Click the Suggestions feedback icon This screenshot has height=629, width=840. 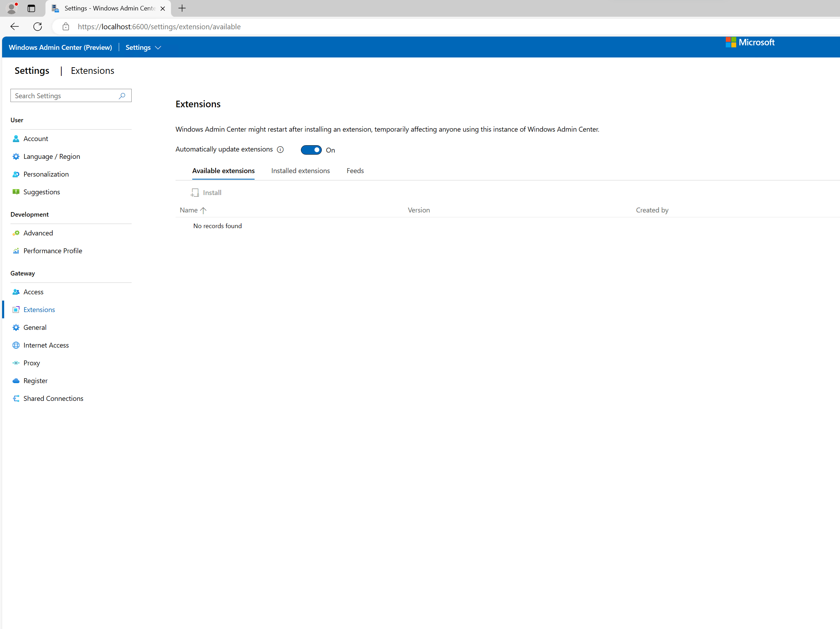click(16, 192)
